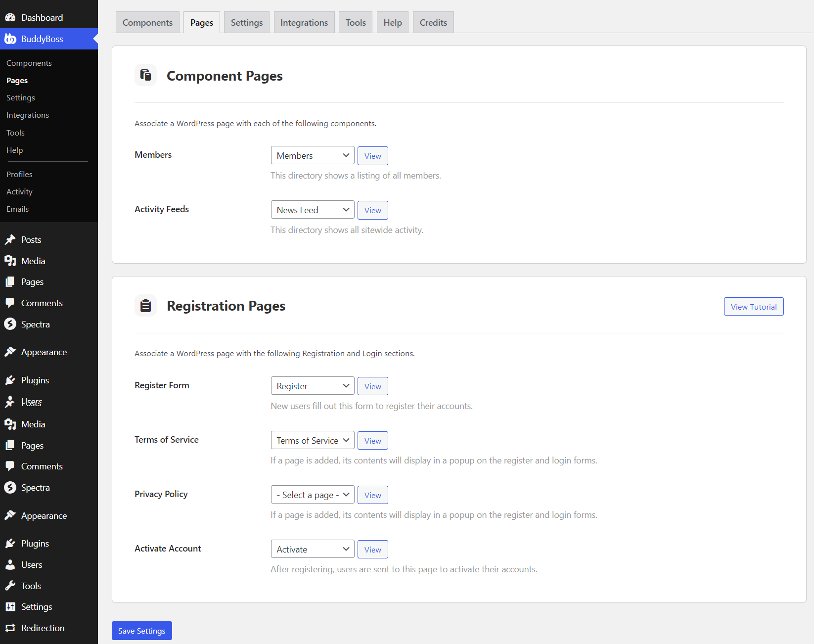Open Media library via camera icon
This screenshot has height=644, width=814.
(x=10, y=261)
